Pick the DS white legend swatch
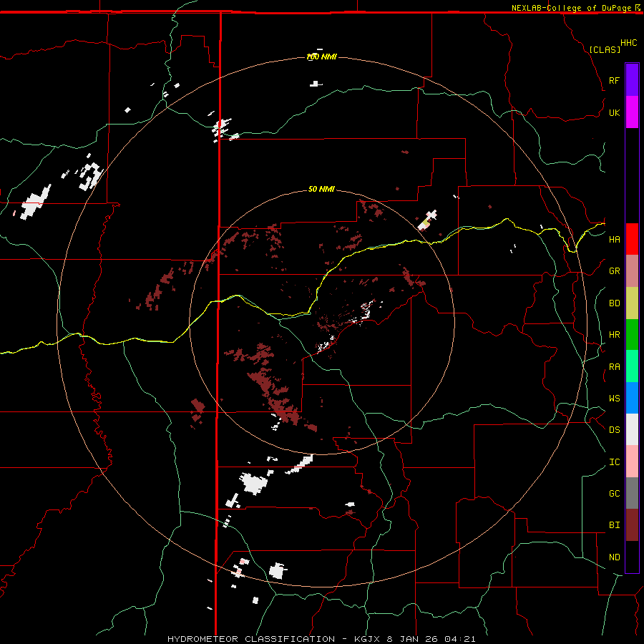The width and height of the screenshot is (644, 644). tap(632, 429)
